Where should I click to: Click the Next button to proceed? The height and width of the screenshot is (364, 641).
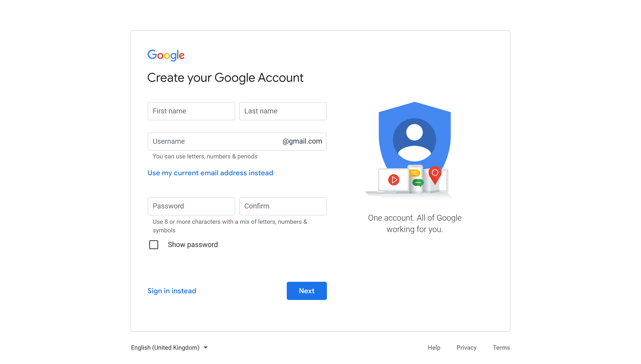coord(307,291)
